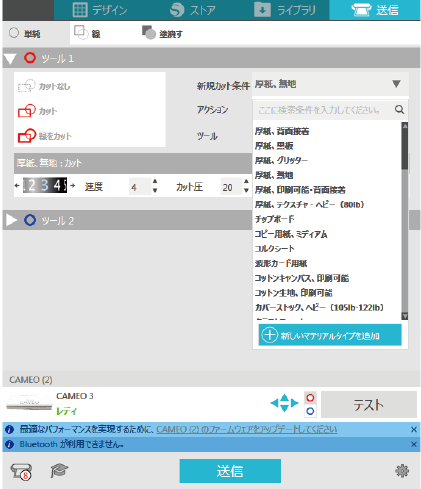Screen dimensions: 421x489
Task: Select the カット cut action icon
Action: coord(27,111)
